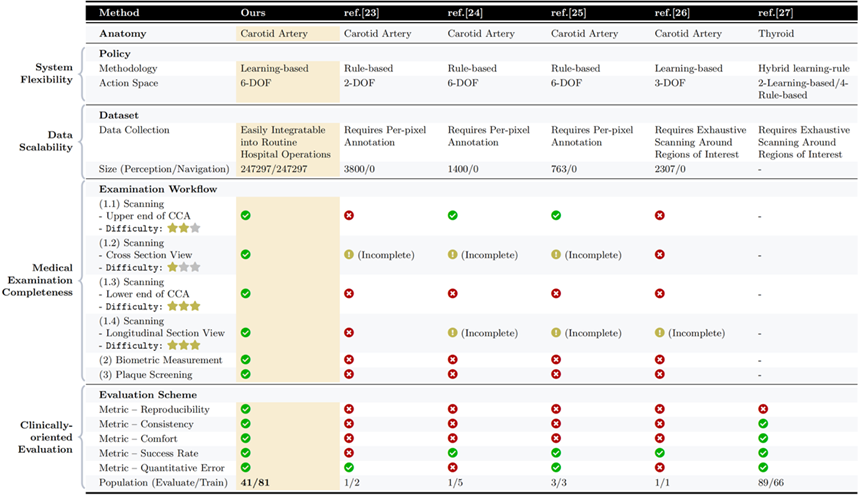Click the red cross for ref.[23] Plaque Screening
This screenshot has height=497, width=860.
pyautogui.click(x=349, y=374)
